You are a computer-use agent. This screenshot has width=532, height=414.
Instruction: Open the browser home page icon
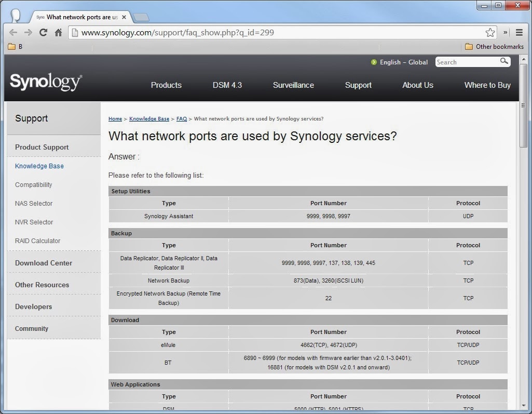click(58, 33)
